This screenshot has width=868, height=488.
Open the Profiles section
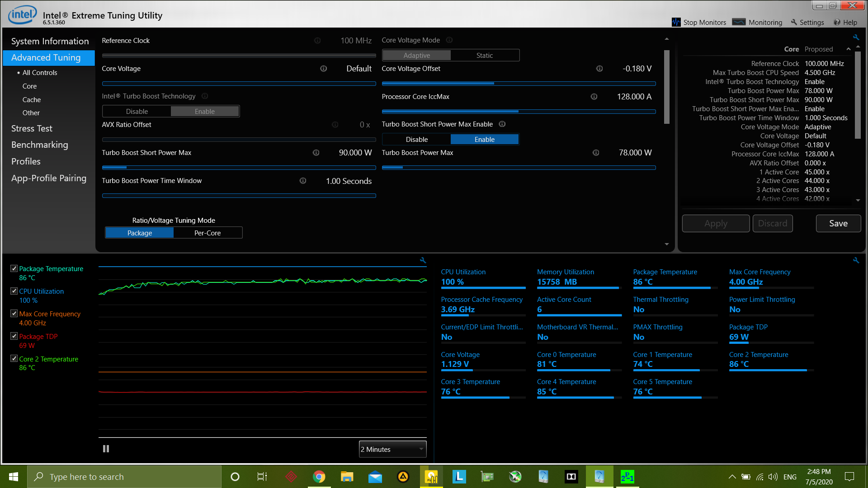coord(26,161)
